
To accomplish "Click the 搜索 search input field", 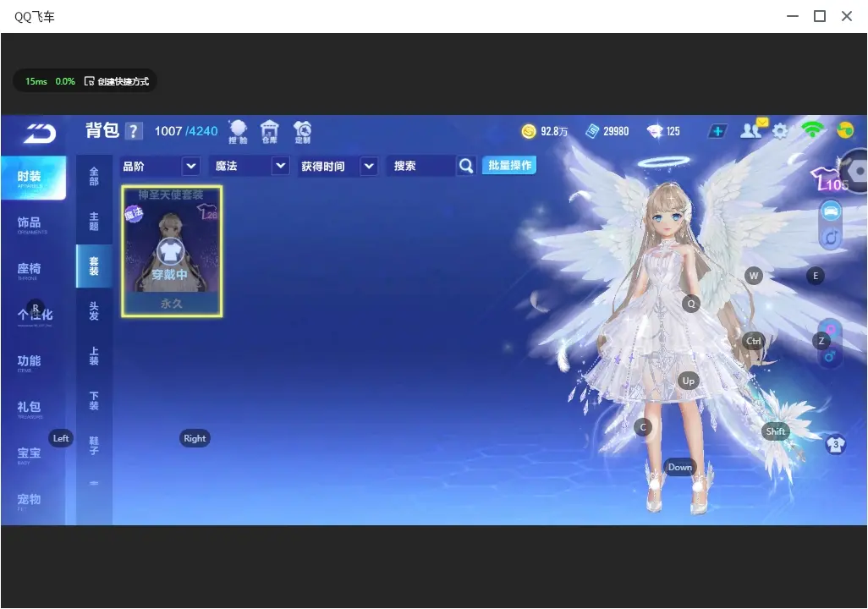I will 422,166.
